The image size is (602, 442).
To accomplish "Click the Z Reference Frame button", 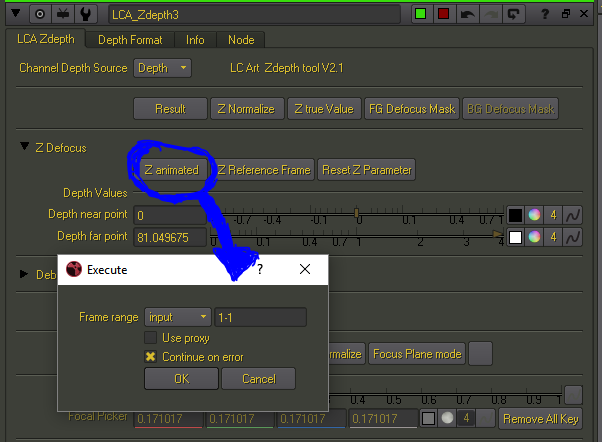I will point(264,170).
